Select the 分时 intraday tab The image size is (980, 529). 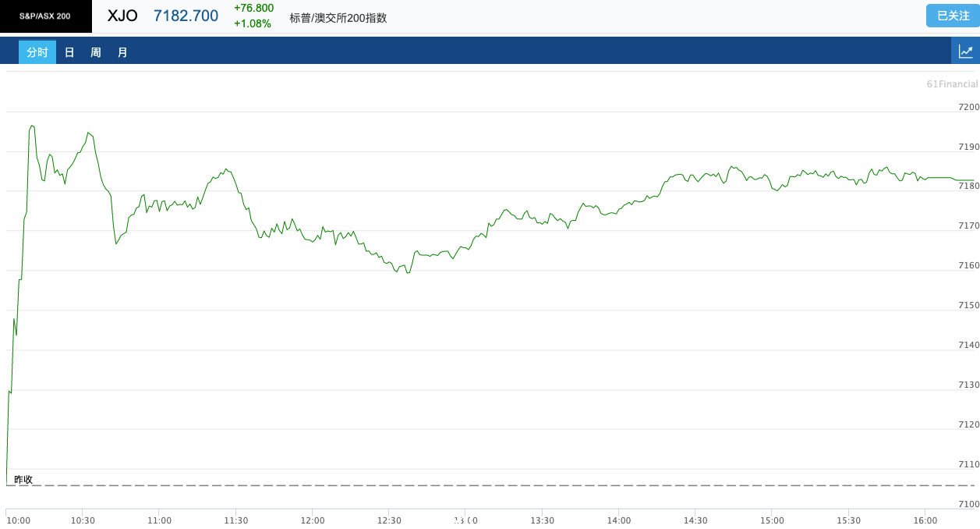pyautogui.click(x=37, y=52)
